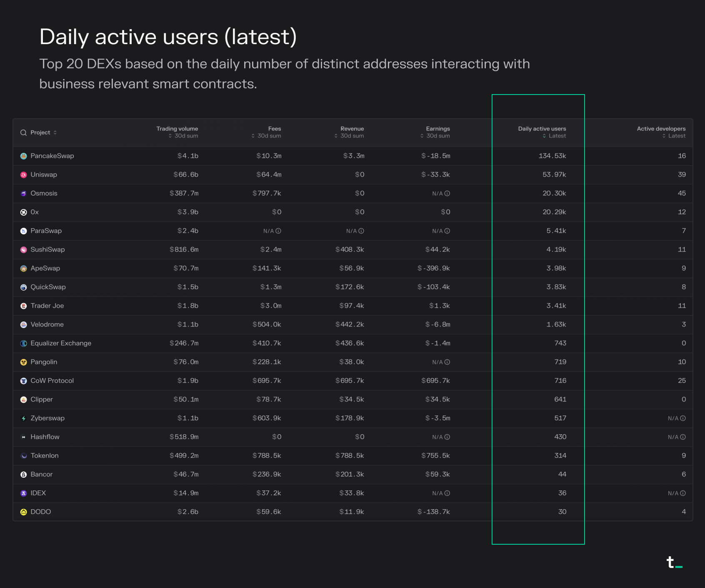The image size is (705, 588).
Task: Open the Trader Joe project row
Action: coord(47,306)
